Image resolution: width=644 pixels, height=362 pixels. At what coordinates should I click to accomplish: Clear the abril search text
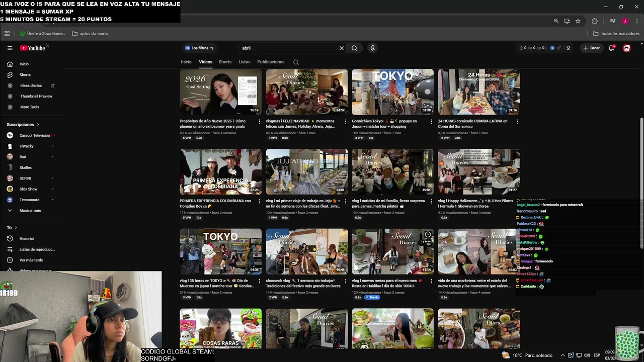341,48
